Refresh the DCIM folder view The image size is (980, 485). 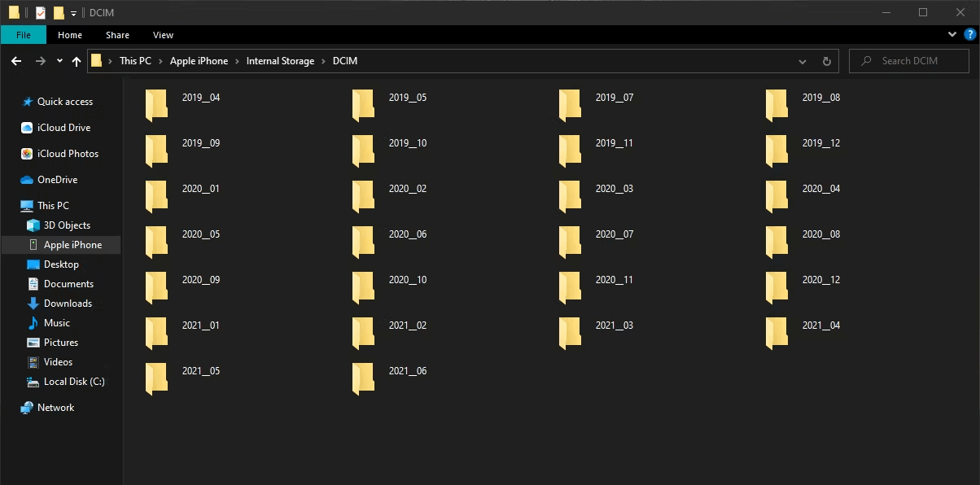[826, 61]
